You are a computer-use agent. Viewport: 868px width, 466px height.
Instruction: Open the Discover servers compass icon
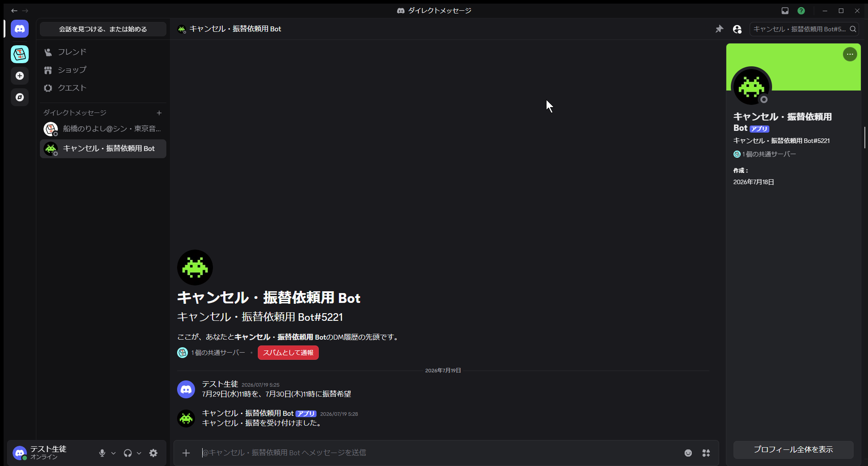pos(20,97)
